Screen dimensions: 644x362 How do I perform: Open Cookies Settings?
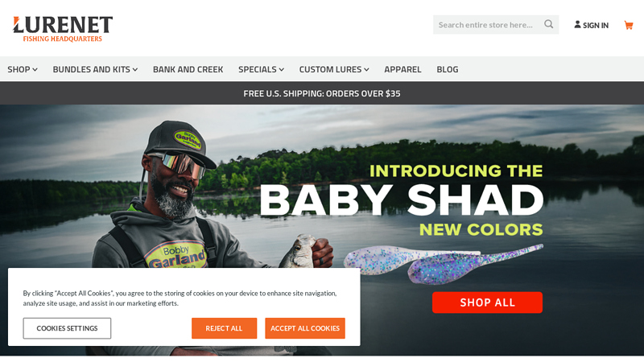[67, 328]
